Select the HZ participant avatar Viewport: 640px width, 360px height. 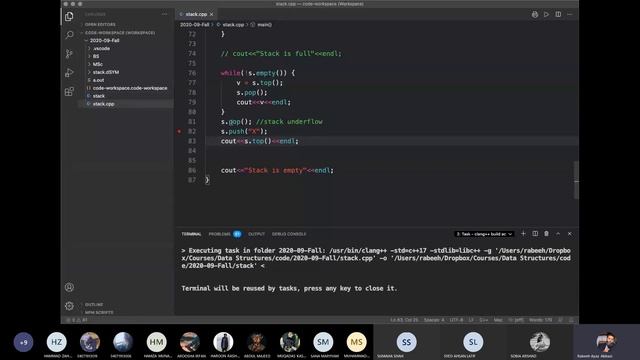coord(56,342)
